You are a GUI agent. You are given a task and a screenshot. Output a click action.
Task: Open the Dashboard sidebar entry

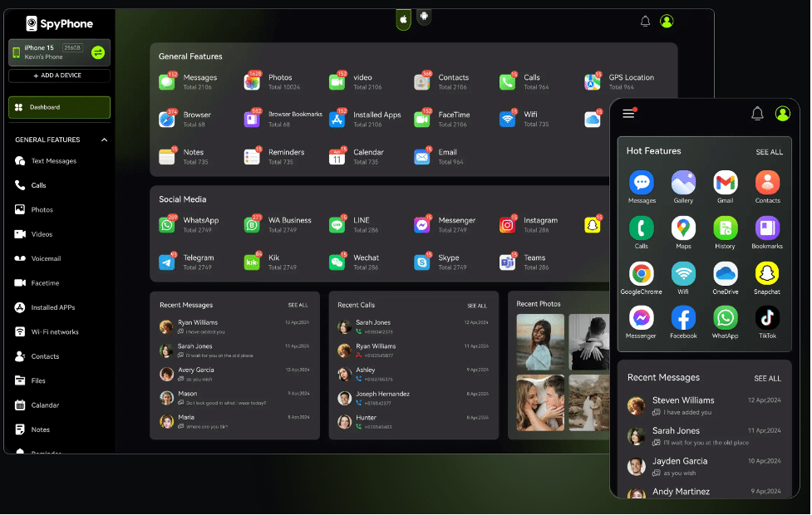point(58,107)
